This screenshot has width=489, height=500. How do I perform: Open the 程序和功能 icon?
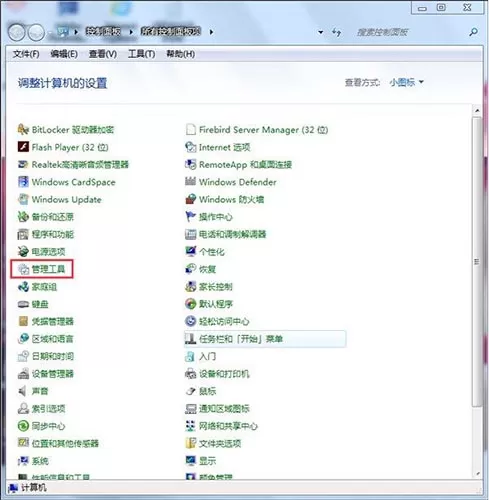[x=23, y=234]
